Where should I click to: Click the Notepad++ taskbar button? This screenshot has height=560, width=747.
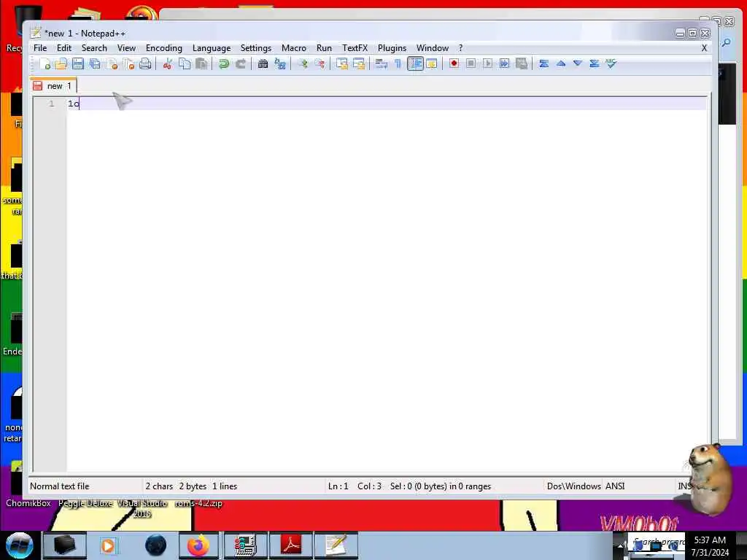click(x=336, y=545)
